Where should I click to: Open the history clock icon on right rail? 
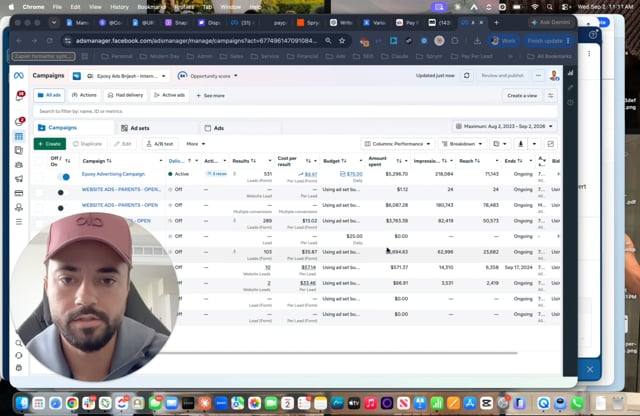[x=570, y=102]
